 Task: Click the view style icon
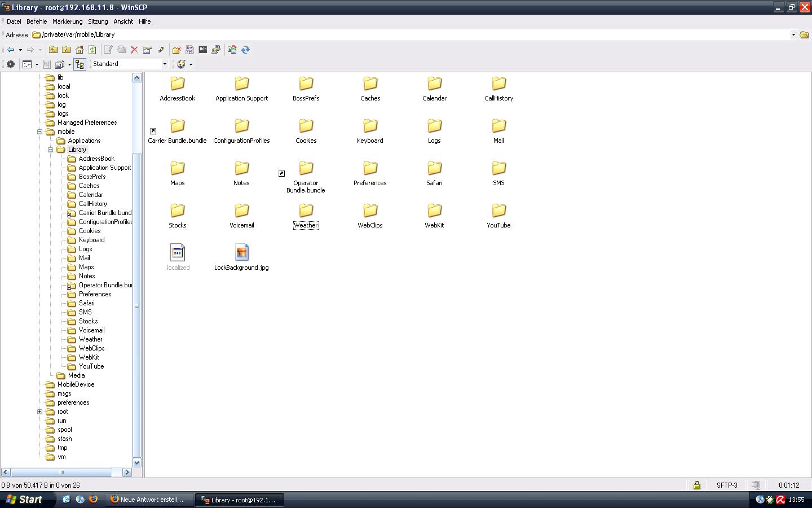pos(27,64)
